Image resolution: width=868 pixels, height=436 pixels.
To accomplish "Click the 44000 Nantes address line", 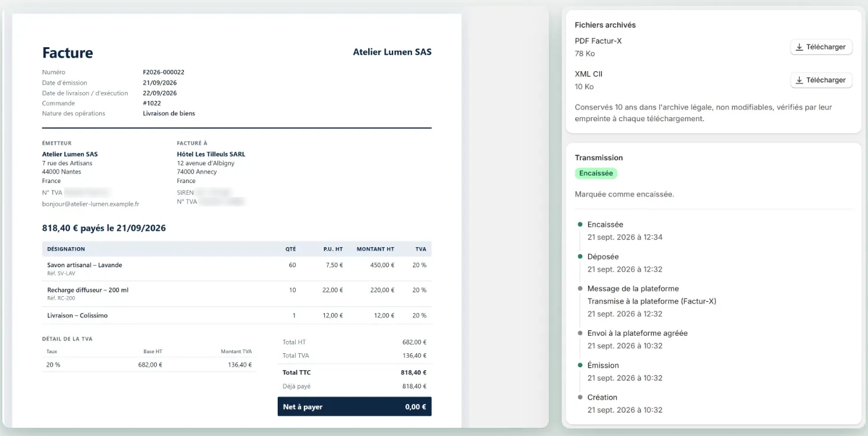I will (x=62, y=172).
